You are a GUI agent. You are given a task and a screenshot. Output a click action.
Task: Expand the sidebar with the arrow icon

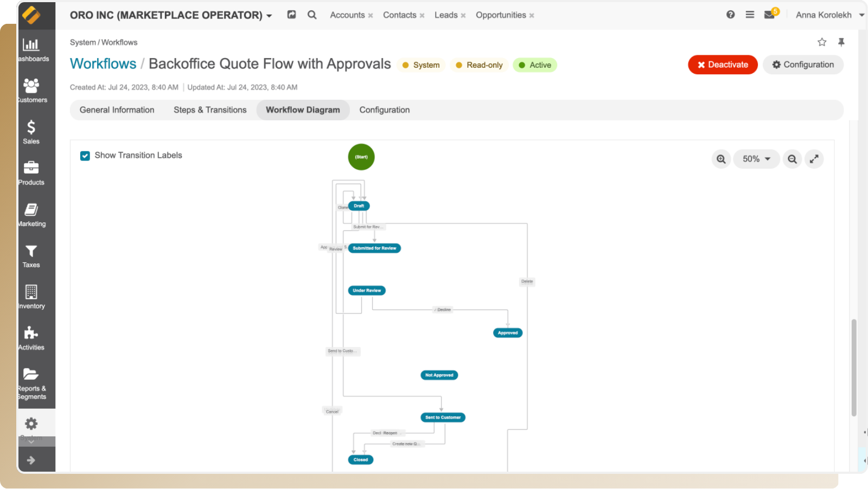click(x=31, y=460)
